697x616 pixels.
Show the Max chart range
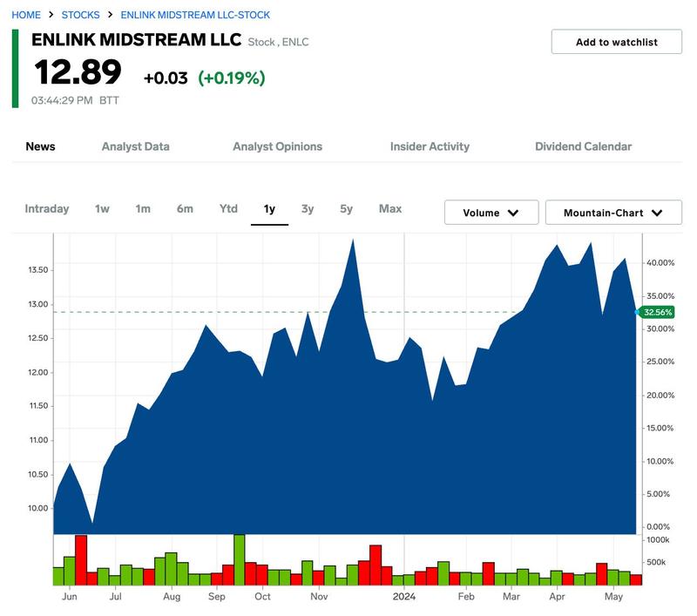pos(390,208)
